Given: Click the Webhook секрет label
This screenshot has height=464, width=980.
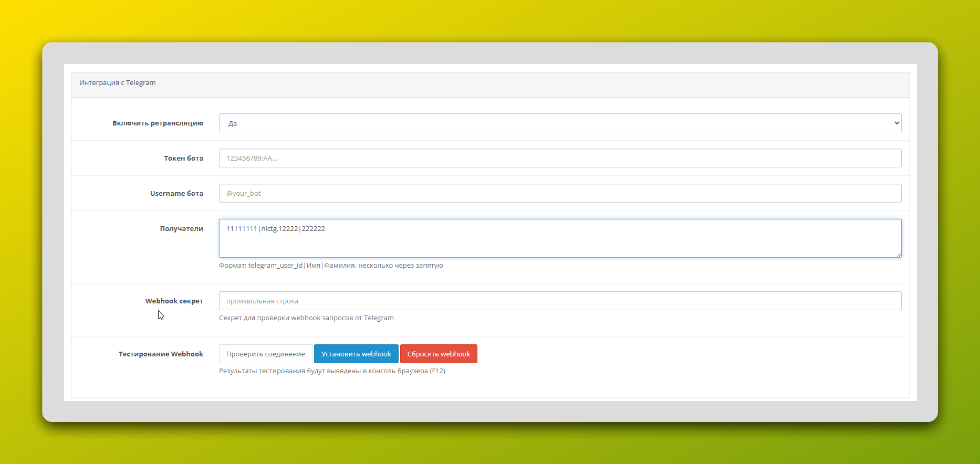Looking at the screenshot, I should coord(174,301).
